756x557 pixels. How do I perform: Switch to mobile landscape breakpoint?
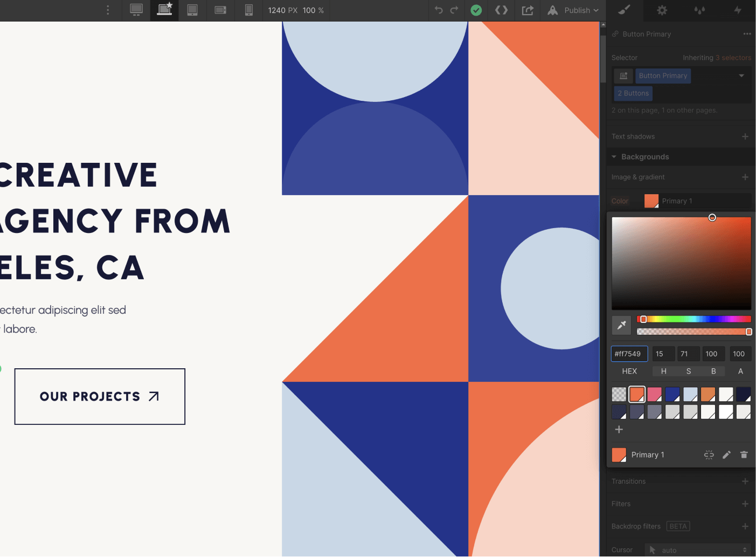coord(220,10)
